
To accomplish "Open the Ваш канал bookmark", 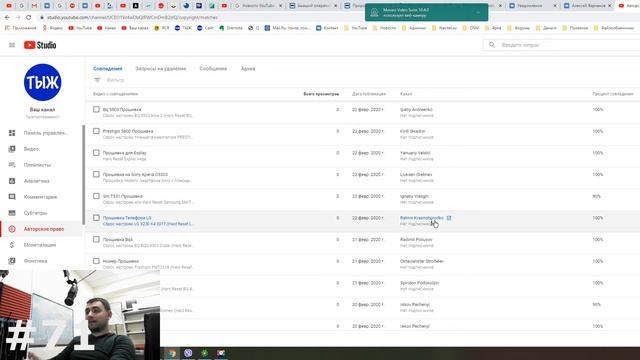I will (135, 28).
